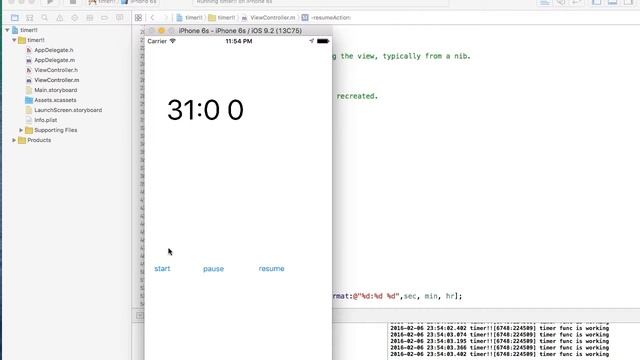Open the Breakpoint navigator
640x360 pixels.
tap(104, 18)
